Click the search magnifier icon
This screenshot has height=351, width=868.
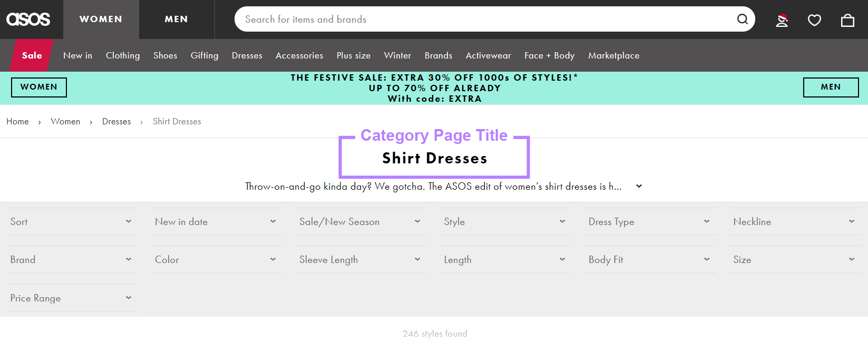742,19
